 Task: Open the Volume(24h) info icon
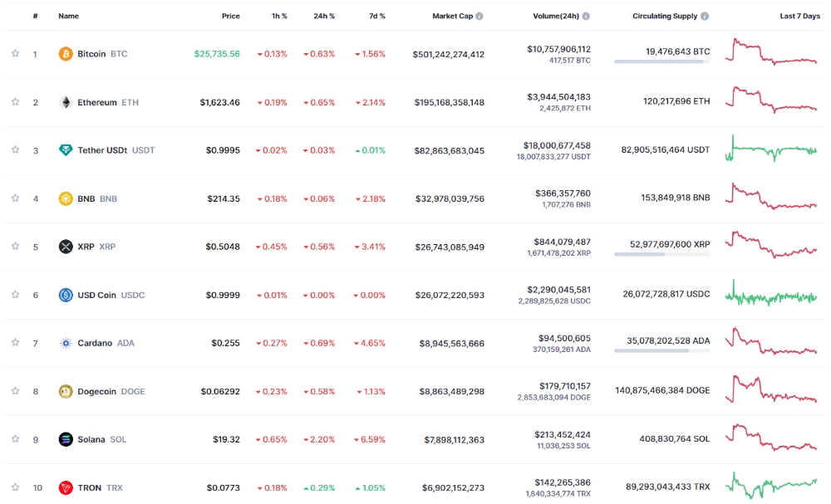586,16
